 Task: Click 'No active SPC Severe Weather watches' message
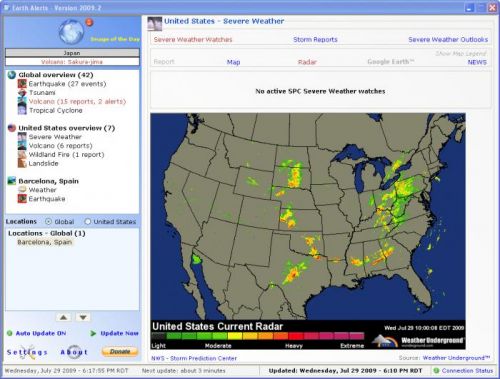pyautogui.click(x=320, y=91)
